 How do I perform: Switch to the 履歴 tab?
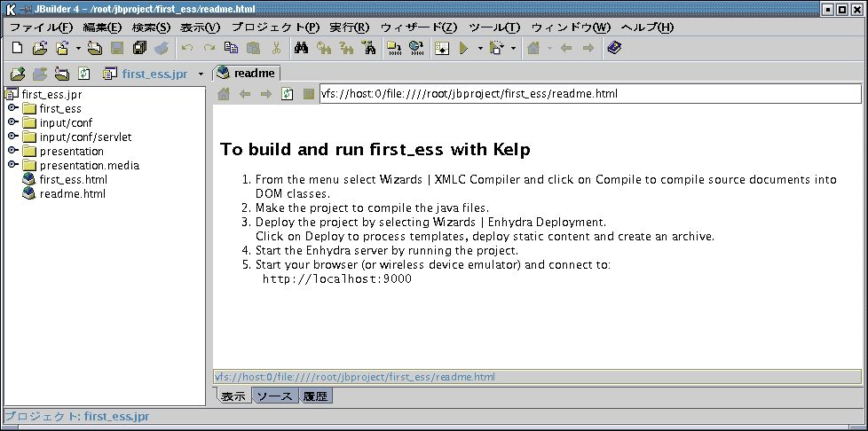pos(316,396)
